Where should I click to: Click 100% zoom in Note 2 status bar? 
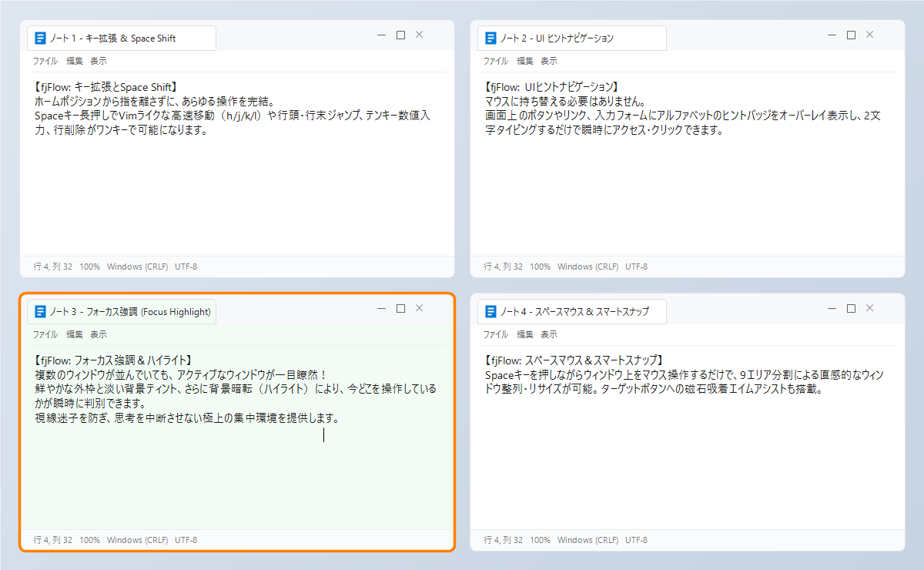[541, 267]
